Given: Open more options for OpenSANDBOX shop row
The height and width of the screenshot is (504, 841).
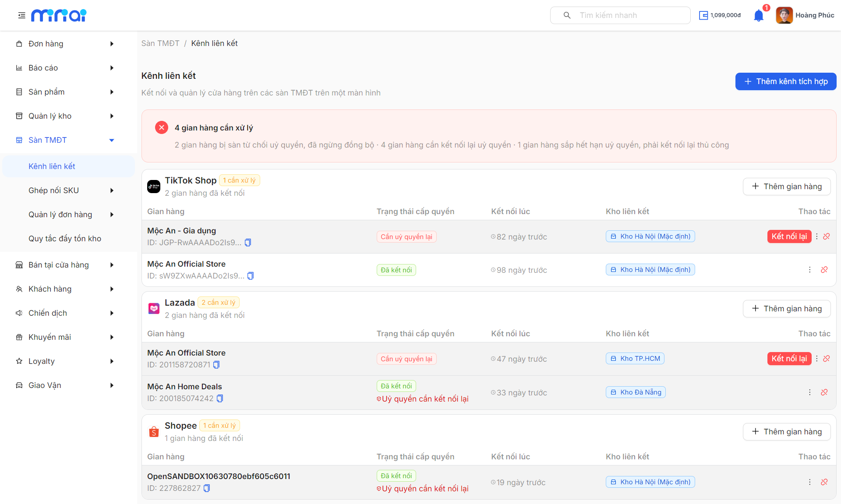Looking at the screenshot, I should [x=809, y=482].
